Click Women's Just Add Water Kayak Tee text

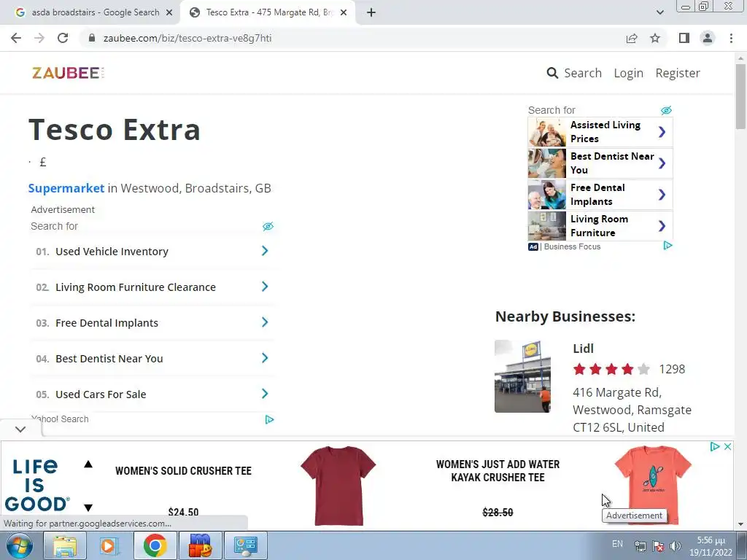pos(498,470)
